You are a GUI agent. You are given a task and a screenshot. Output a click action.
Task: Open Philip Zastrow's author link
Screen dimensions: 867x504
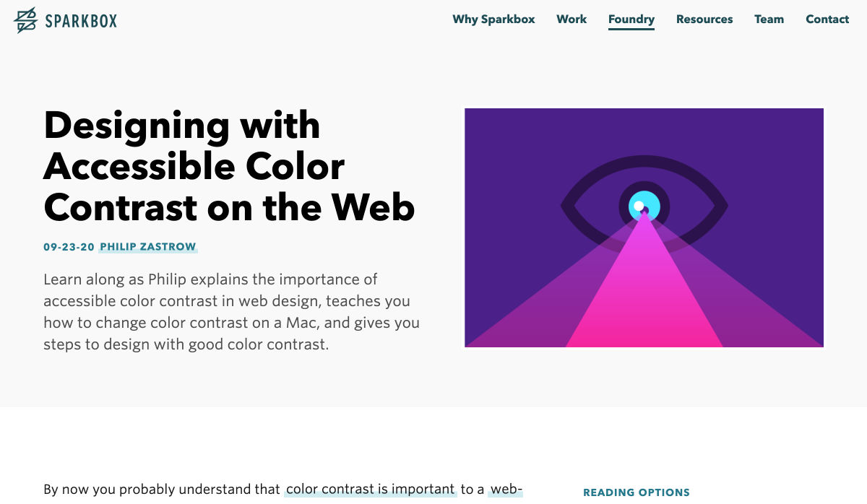click(148, 247)
